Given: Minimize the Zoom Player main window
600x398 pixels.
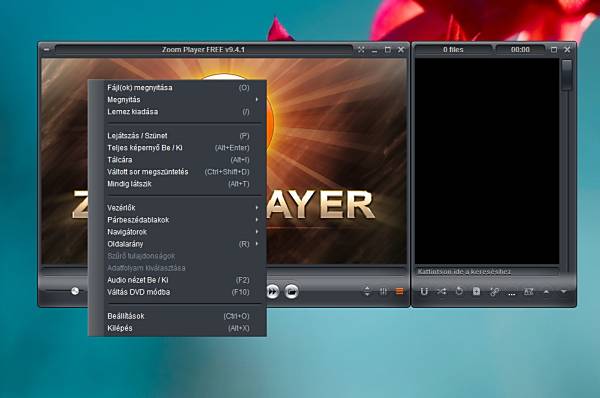Looking at the screenshot, I should coord(375,50).
